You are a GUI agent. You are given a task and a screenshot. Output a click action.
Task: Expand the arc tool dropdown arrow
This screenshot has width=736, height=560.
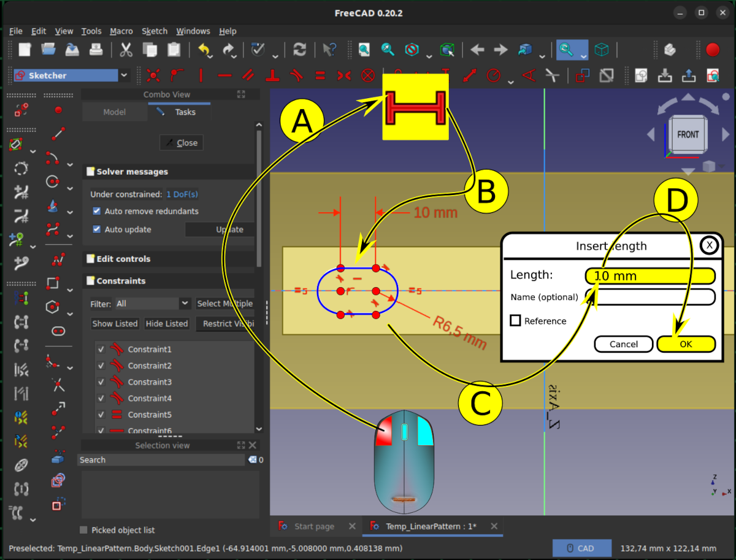(70, 164)
